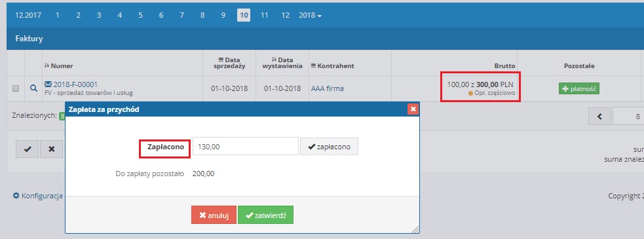Cancel payment with the anuluj button

click(214, 215)
